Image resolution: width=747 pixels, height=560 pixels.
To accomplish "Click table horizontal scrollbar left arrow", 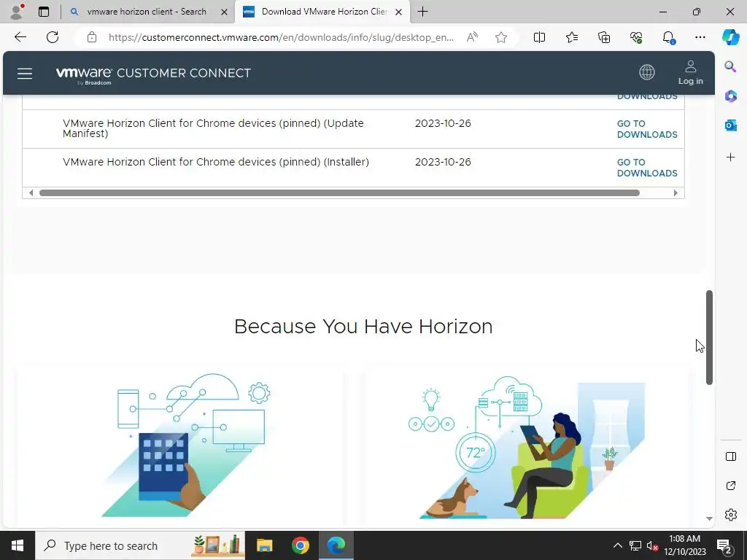I will 31,192.
